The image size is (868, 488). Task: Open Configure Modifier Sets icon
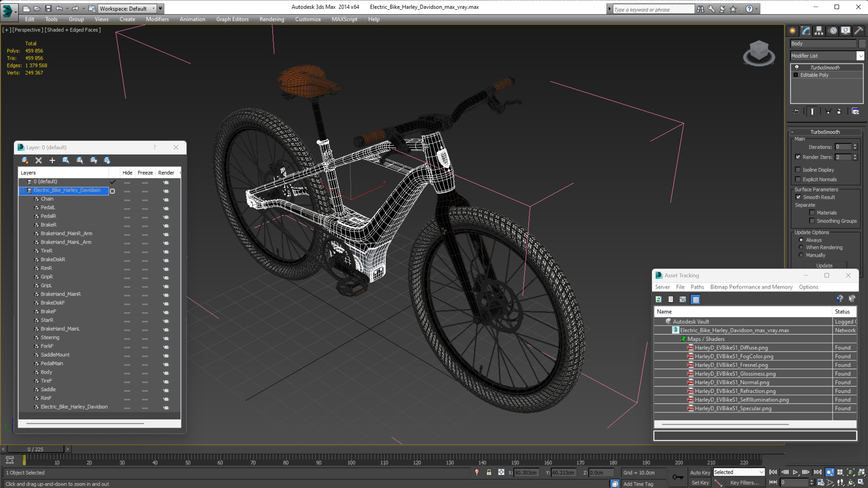[x=855, y=111]
